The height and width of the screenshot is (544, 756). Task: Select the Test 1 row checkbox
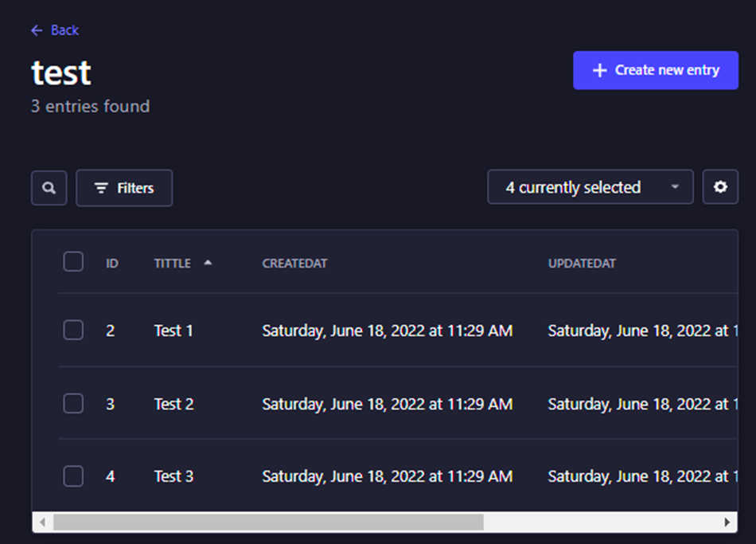(x=73, y=330)
